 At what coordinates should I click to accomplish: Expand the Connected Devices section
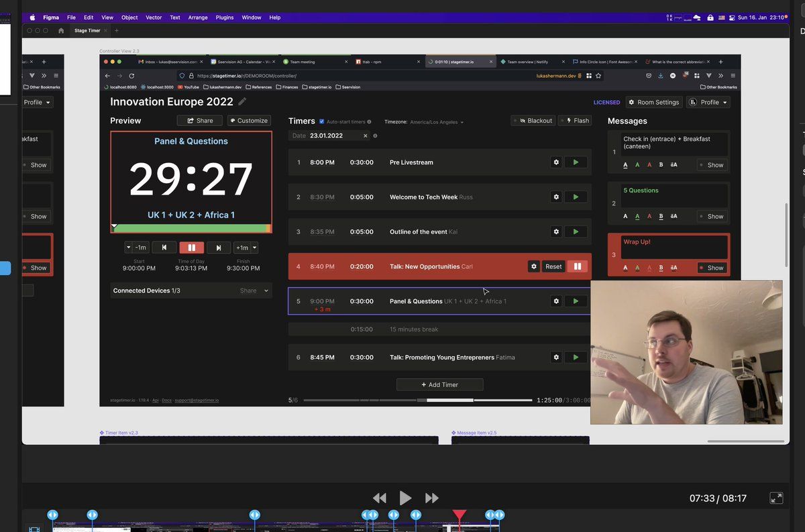pyautogui.click(x=266, y=291)
